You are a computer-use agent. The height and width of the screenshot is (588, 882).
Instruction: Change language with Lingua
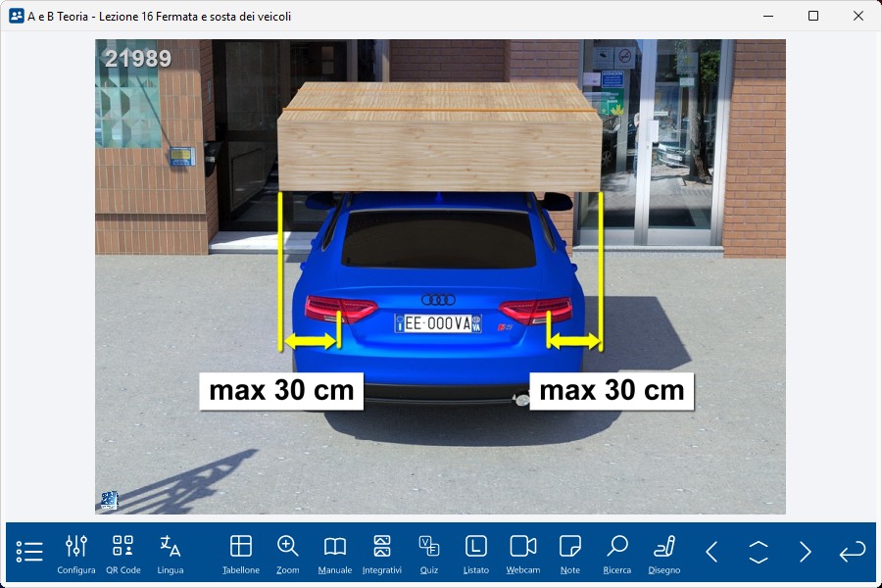pyautogui.click(x=171, y=553)
